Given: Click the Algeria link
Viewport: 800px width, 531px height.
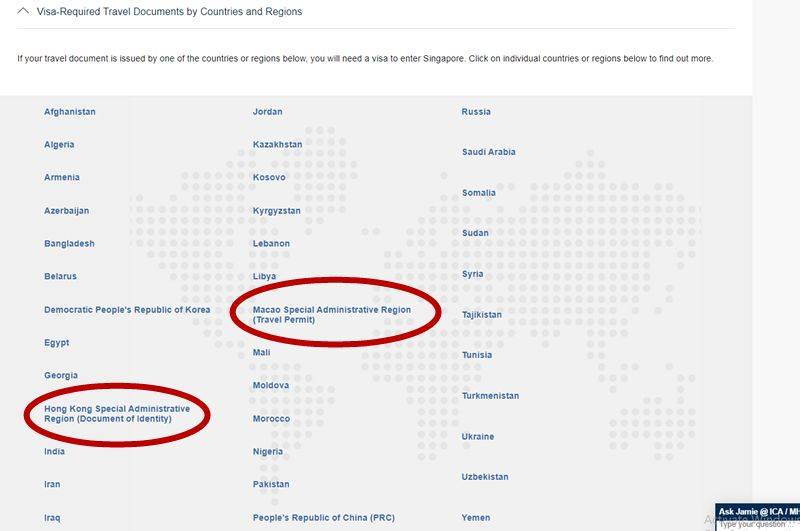Looking at the screenshot, I should [59, 145].
